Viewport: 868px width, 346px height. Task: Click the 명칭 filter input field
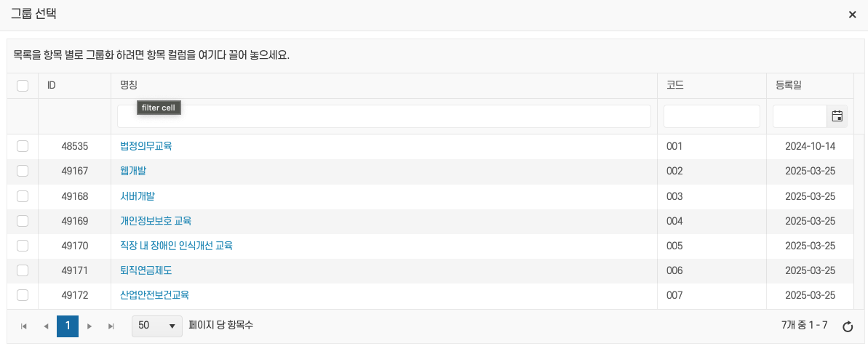pyautogui.click(x=383, y=117)
